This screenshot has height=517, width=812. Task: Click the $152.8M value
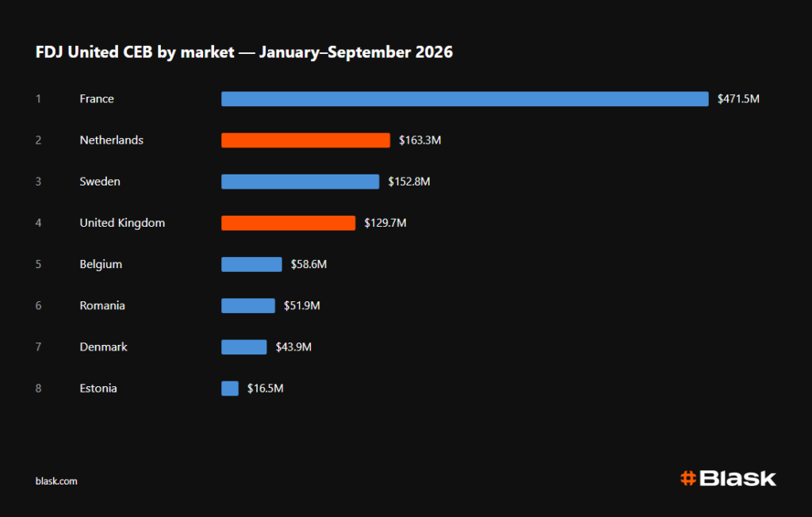tap(409, 182)
